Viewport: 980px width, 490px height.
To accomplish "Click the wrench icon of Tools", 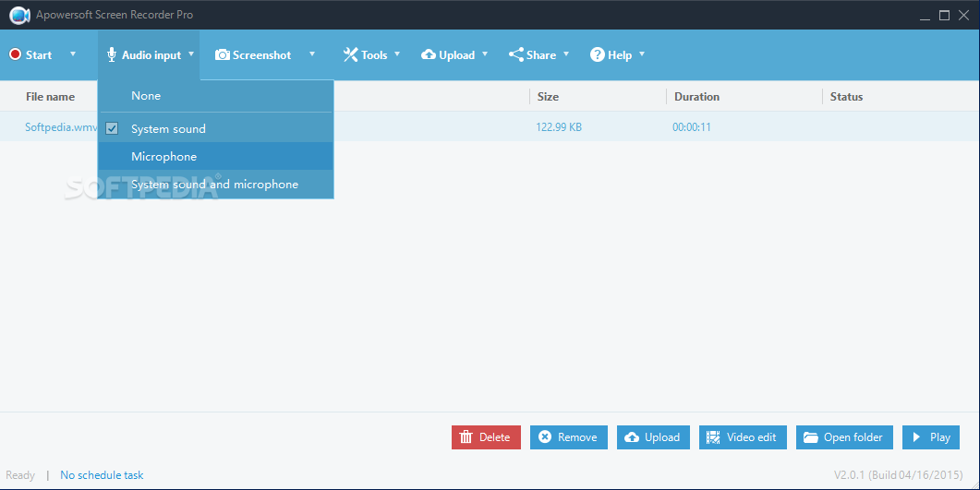I will (350, 55).
